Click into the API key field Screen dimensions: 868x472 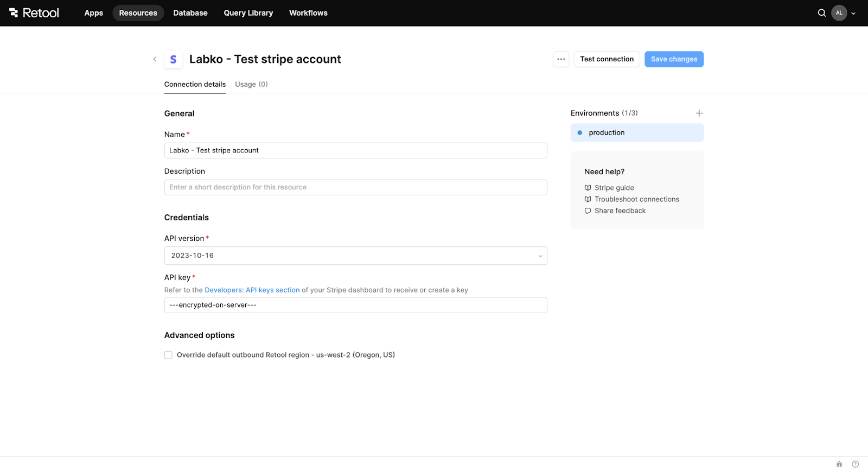[356, 305]
